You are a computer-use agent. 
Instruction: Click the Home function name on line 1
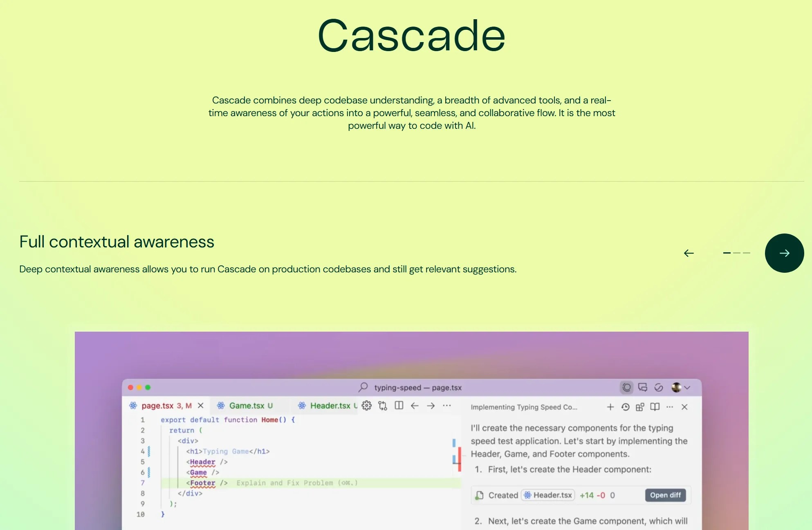click(269, 420)
